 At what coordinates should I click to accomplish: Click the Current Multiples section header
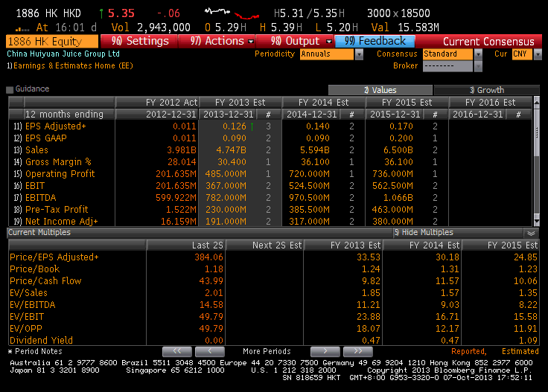[39, 233]
